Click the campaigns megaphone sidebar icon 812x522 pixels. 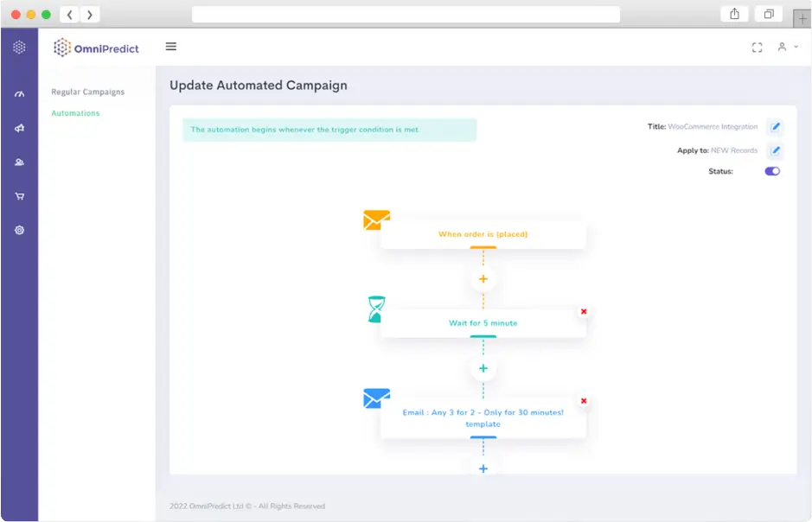tap(19, 129)
